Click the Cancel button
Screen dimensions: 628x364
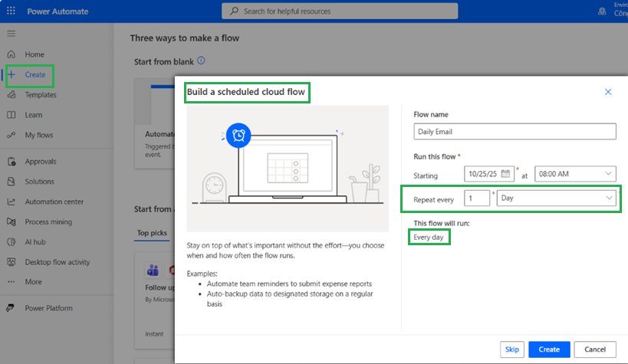pos(595,349)
